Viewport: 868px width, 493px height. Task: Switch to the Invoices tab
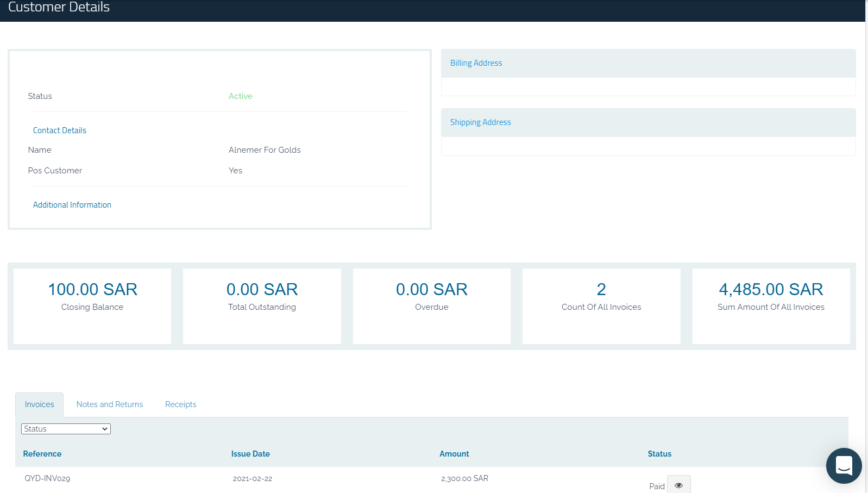pos(39,404)
